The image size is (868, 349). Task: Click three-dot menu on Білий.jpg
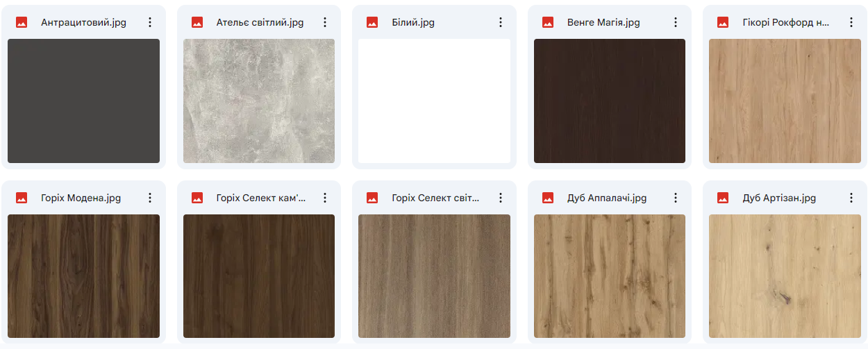(x=501, y=22)
